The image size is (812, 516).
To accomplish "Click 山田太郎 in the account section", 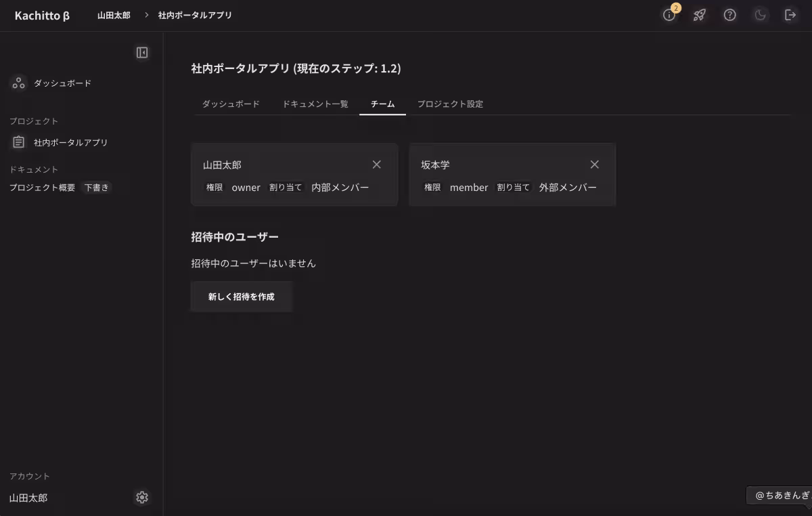I will pyautogui.click(x=28, y=498).
